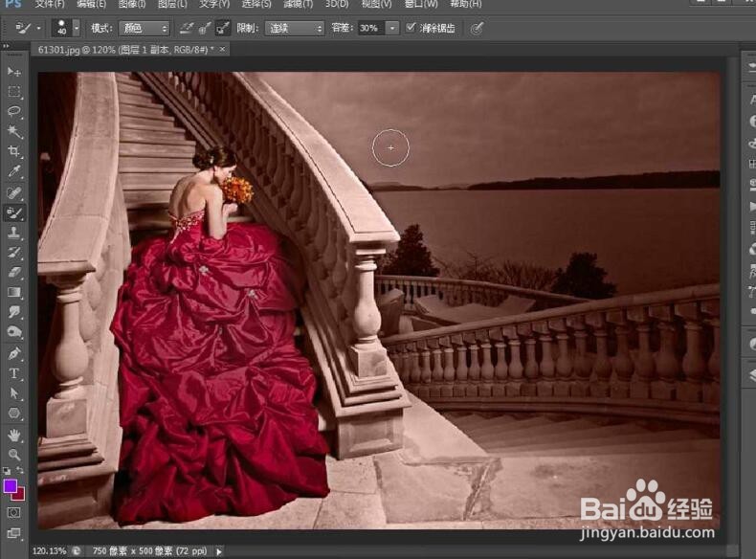This screenshot has height=559, width=756.
Task: Open the 窗口(W) menu
Action: (x=421, y=4)
